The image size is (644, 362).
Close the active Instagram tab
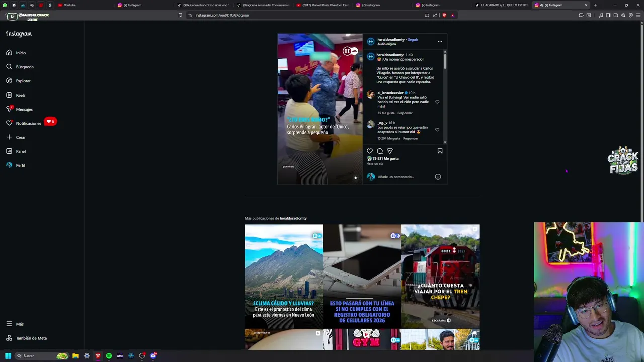[x=586, y=5]
